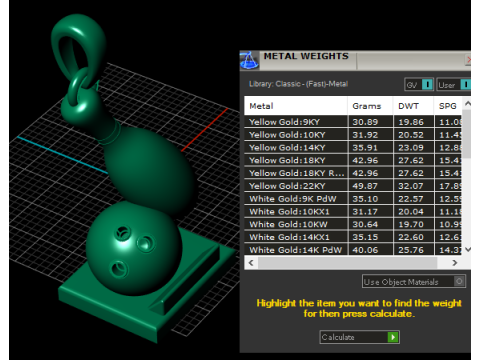Click the 35.10 grams cell
Viewport: 480px width, 360px height.
tap(370, 199)
